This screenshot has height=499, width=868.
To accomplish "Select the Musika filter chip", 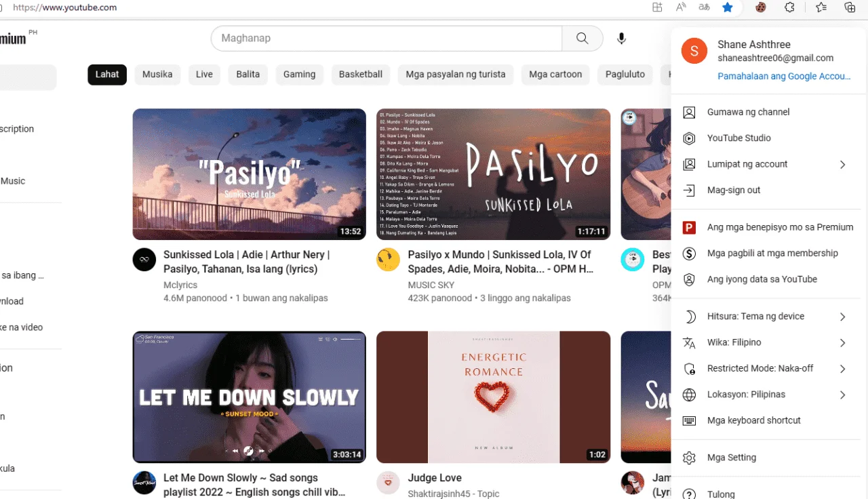I will point(157,75).
